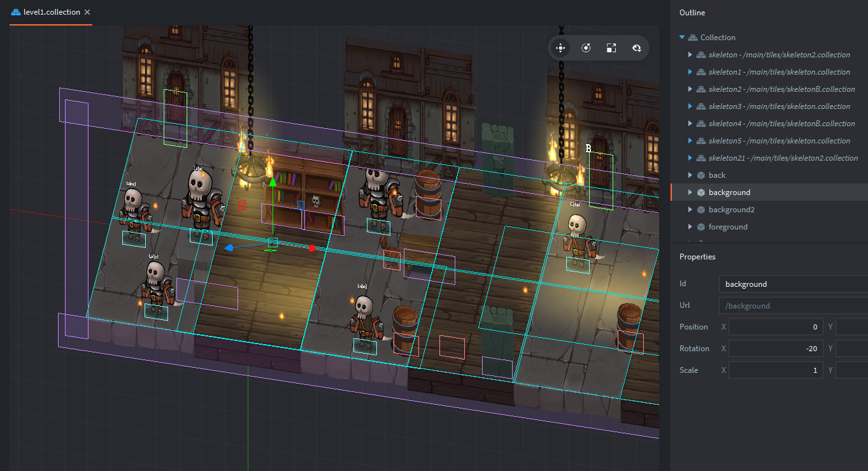The image size is (868, 471).
Task: Expand the skeleton2 skeletonB.collection node
Action: pos(690,89)
